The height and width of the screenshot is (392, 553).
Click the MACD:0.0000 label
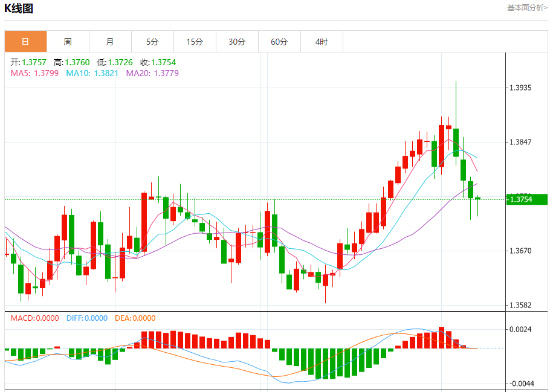click(34, 318)
